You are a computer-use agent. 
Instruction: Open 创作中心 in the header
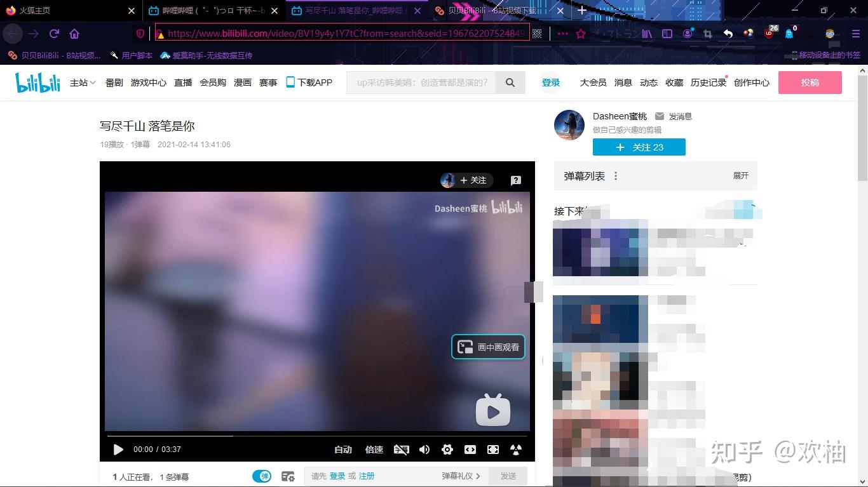pos(752,83)
